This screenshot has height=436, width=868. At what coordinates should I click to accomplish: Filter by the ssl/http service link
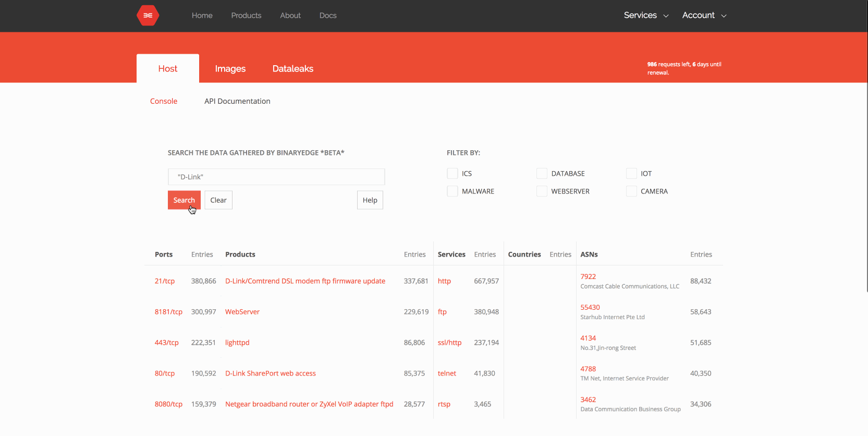point(449,343)
